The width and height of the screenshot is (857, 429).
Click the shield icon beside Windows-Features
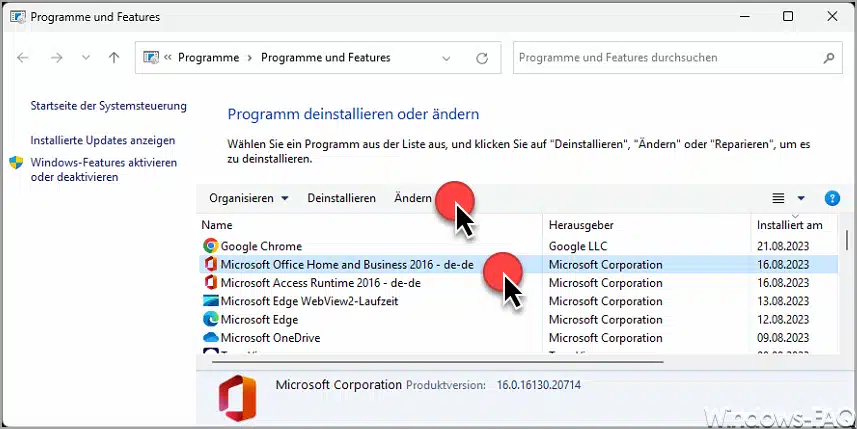[x=16, y=163]
